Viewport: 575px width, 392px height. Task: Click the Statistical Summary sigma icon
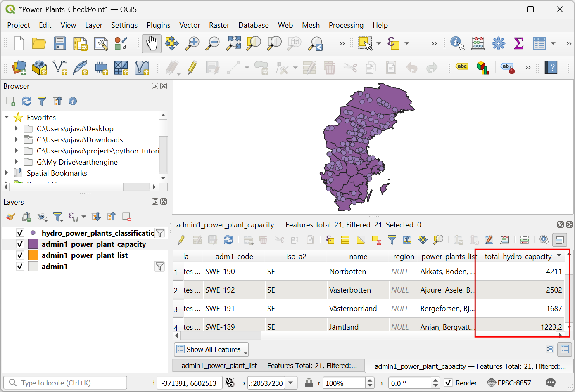518,43
